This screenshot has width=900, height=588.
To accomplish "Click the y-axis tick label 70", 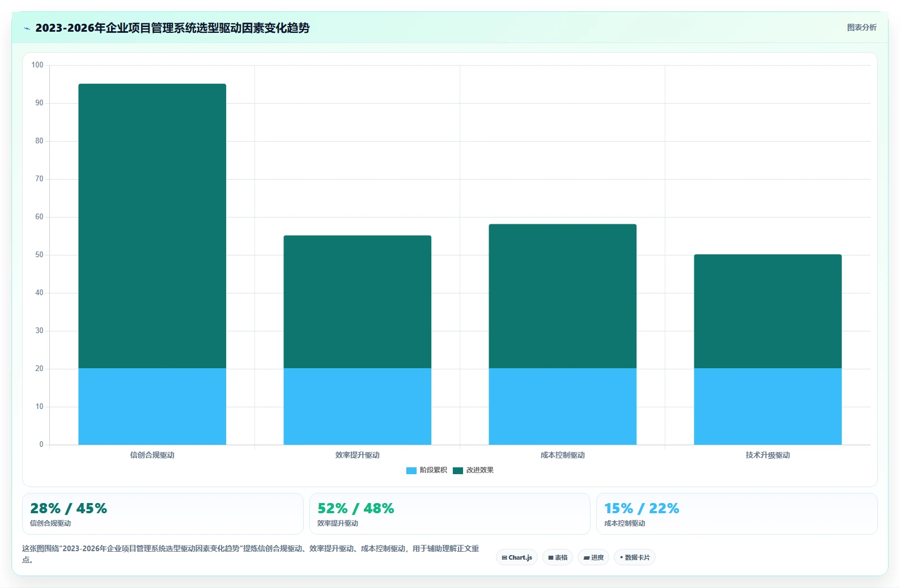I will tap(39, 179).
